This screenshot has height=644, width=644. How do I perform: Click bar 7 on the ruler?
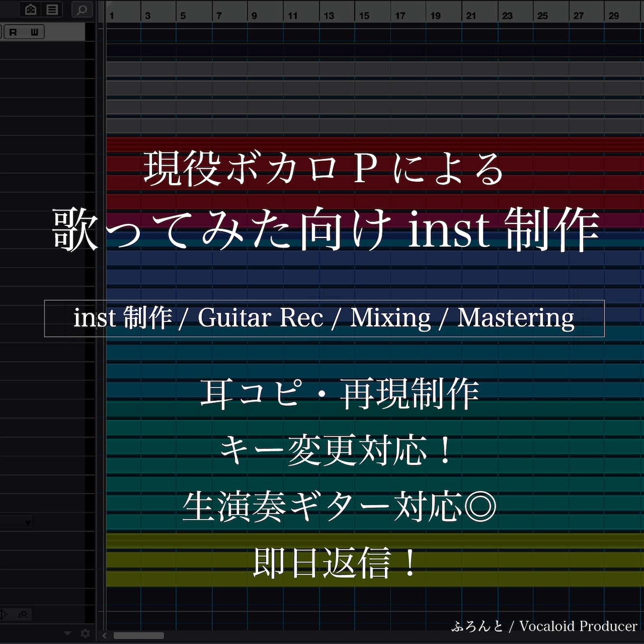coord(219,16)
